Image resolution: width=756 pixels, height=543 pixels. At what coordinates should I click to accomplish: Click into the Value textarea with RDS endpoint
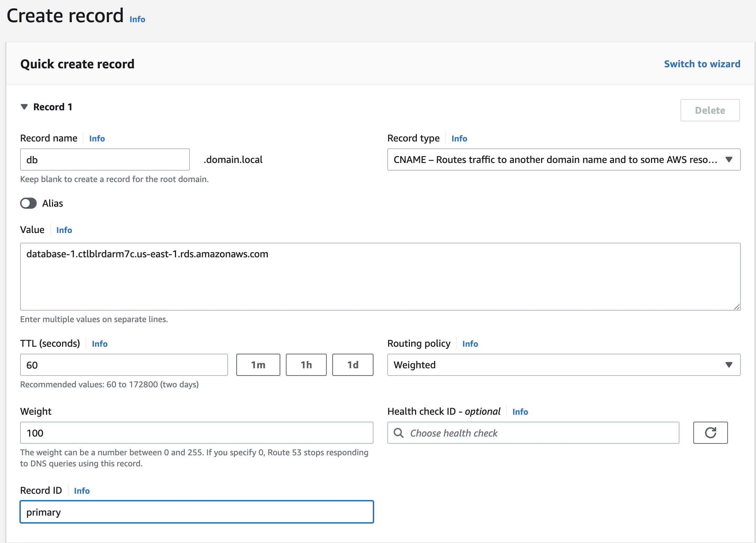[x=380, y=276]
